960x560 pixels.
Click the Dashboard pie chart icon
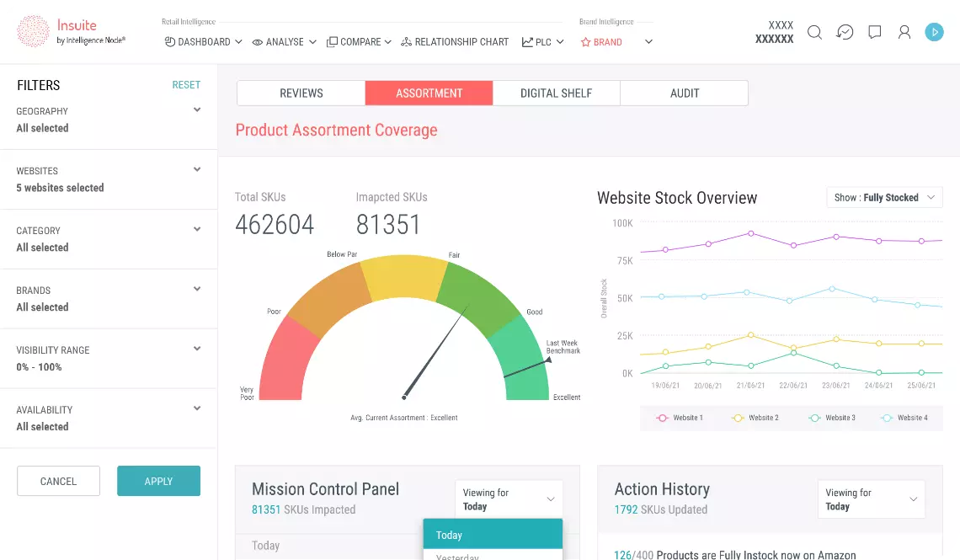(x=169, y=41)
